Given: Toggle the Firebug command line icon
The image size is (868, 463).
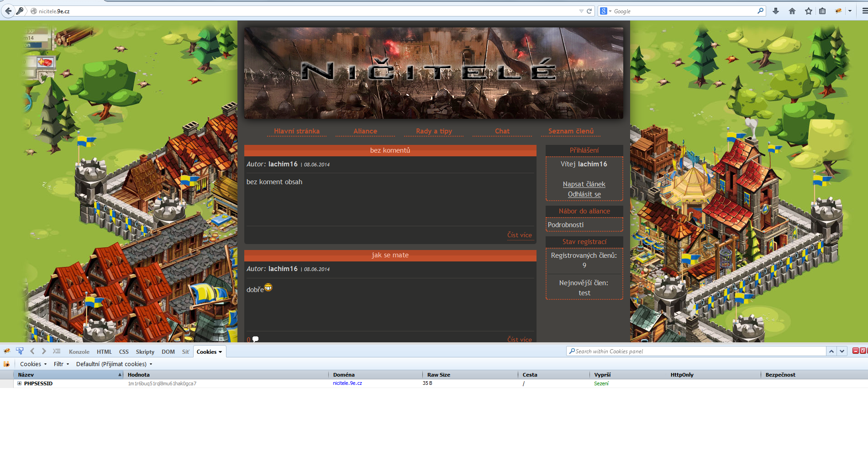Looking at the screenshot, I should 57,351.
